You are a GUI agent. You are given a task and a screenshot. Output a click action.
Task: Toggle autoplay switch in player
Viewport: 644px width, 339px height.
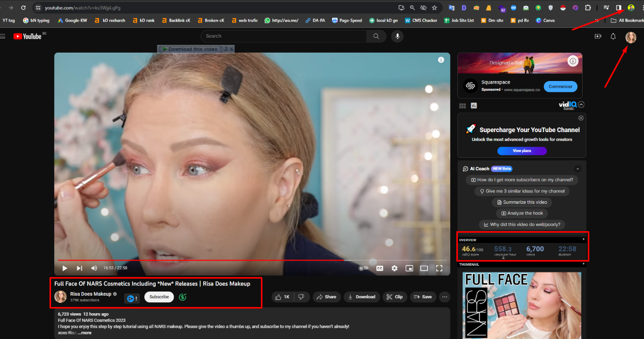coord(364,268)
